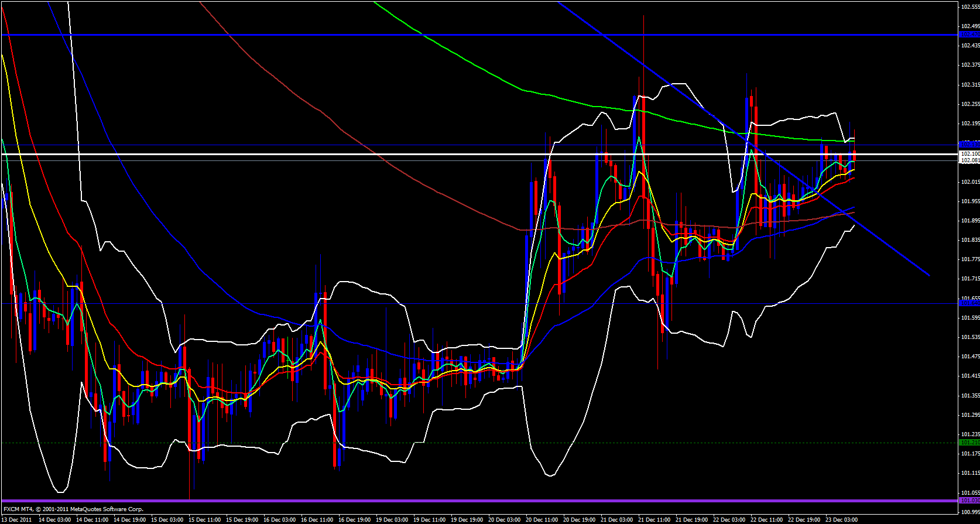Click the '21 Dec 19:00' time axis label

pos(692,520)
